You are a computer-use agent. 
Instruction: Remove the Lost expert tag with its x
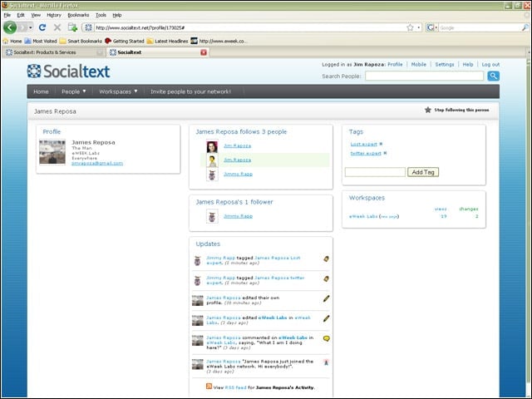(381, 144)
